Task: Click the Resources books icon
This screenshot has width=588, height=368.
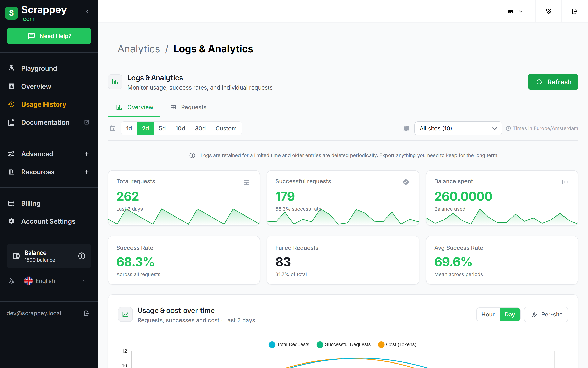Action: (11, 172)
